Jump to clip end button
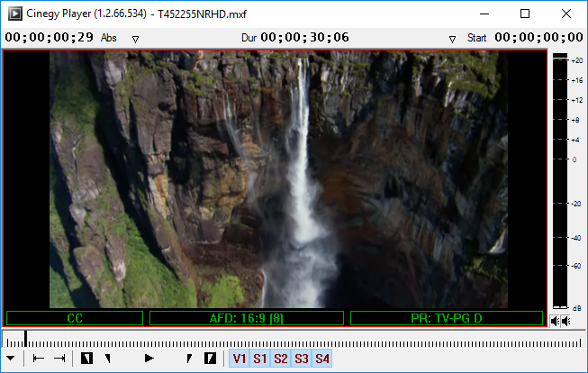This screenshot has width=588, height=373. 59,359
